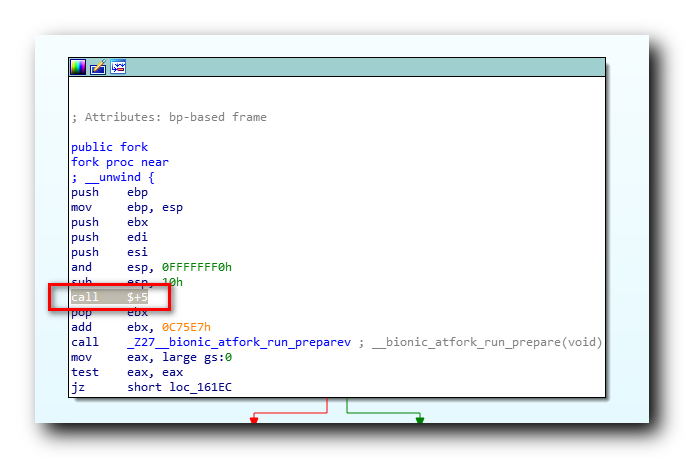Select the 'test eax, eax' instruction
Viewport: 684px width, 458px height.
[127, 372]
